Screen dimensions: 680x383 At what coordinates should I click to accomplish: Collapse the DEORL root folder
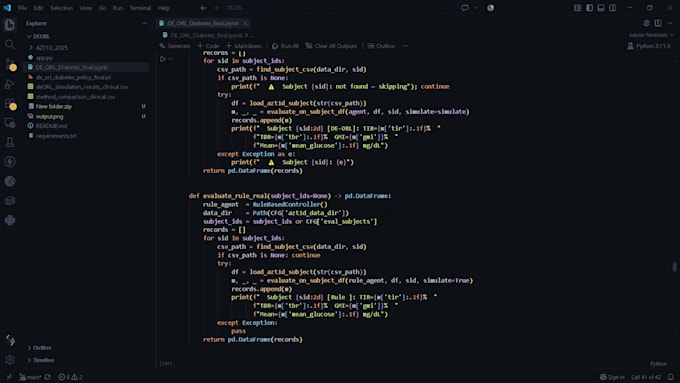[29, 36]
